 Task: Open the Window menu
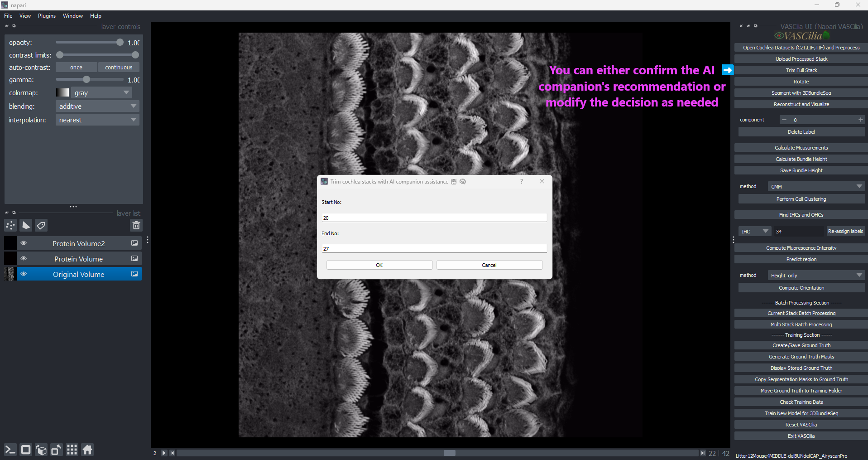[x=73, y=15]
